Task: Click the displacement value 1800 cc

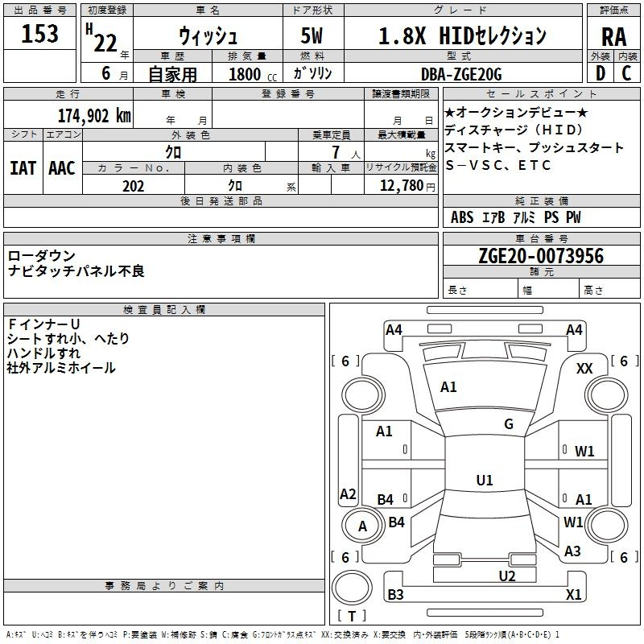Action: pyautogui.click(x=253, y=74)
